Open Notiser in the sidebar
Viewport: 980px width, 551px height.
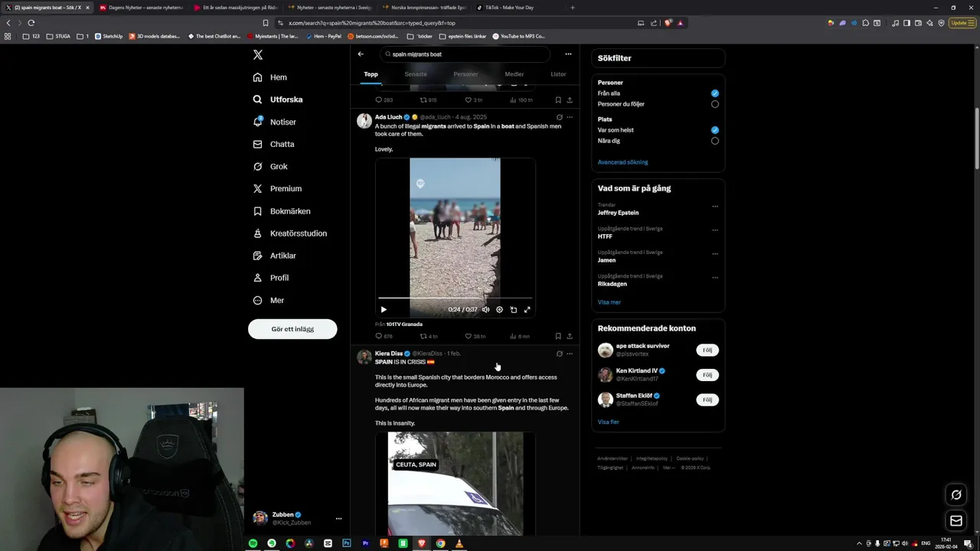point(274,122)
